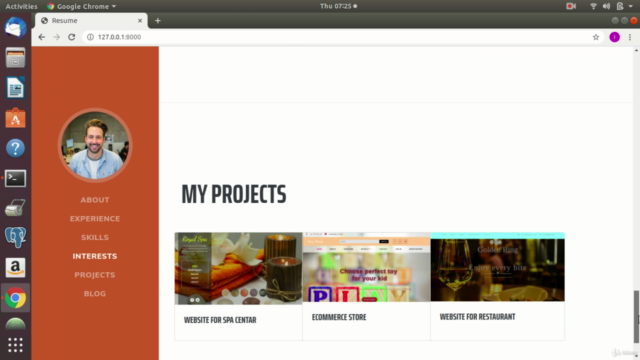Open the battery status icon
This screenshot has height=360, width=640.
click(620, 6)
